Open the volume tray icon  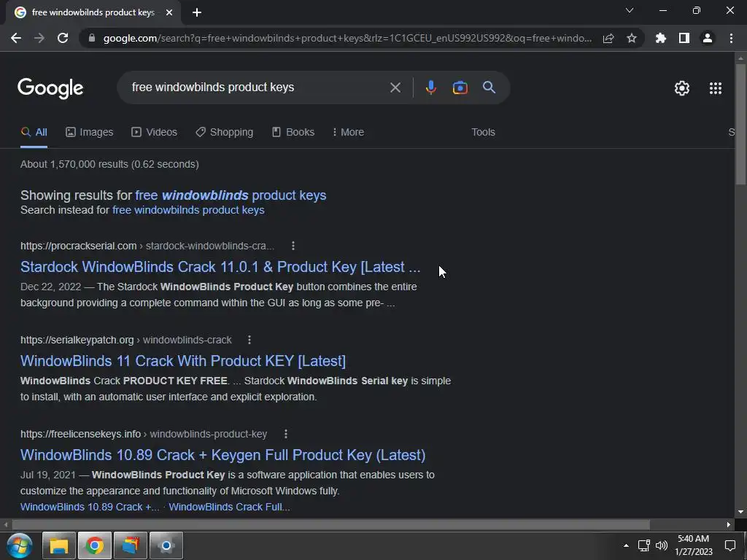coord(661,545)
